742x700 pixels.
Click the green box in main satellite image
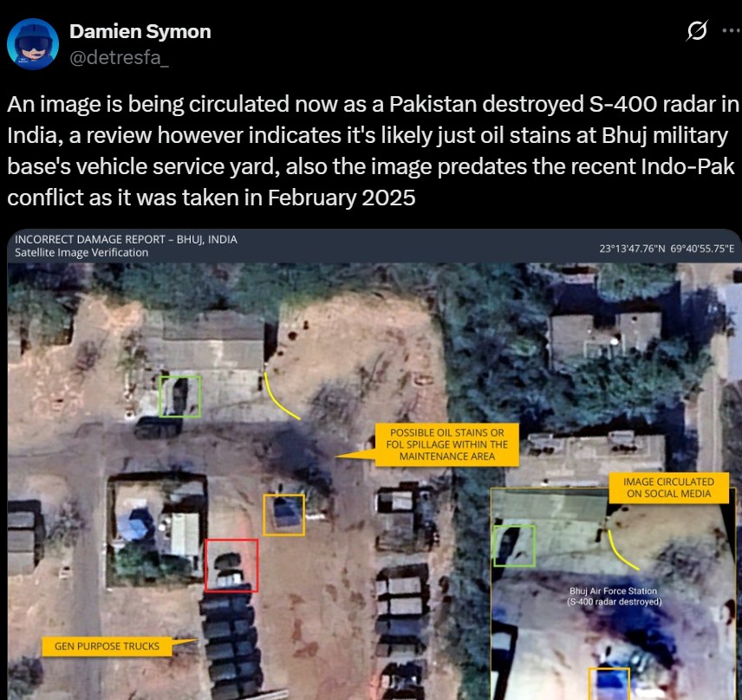(180, 396)
